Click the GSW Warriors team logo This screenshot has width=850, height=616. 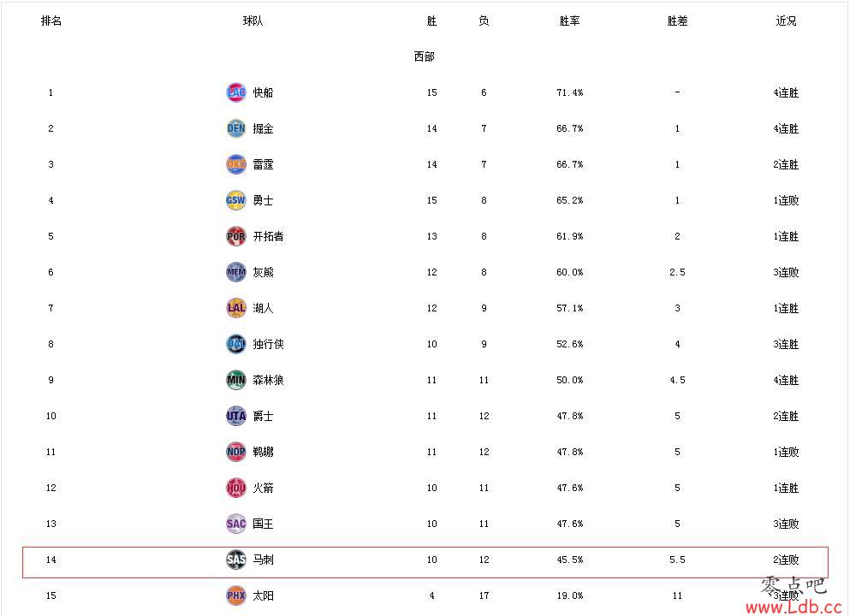235,200
